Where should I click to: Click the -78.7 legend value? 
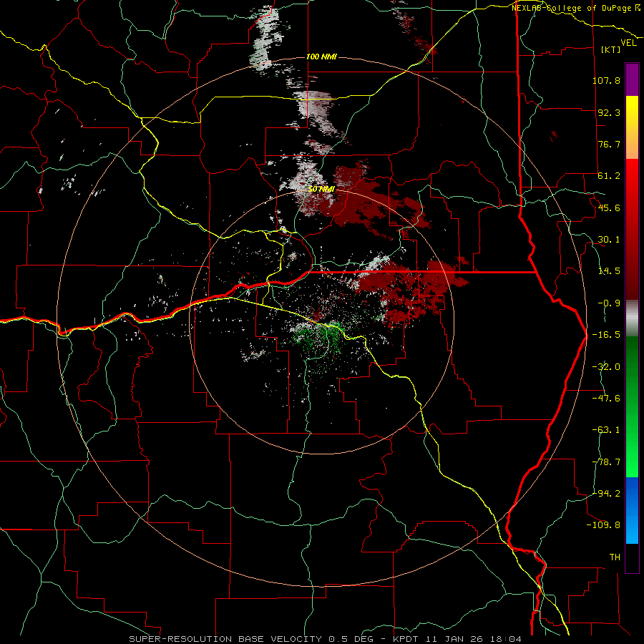tap(606, 462)
